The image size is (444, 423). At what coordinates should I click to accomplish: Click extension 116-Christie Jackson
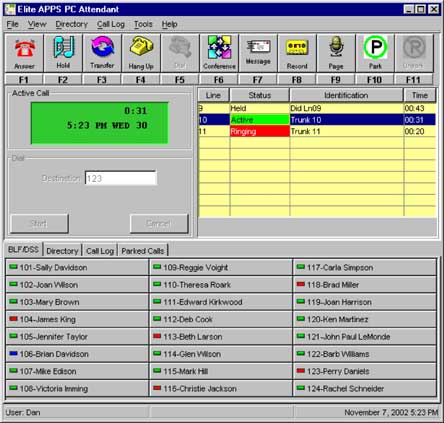coord(221,389)
